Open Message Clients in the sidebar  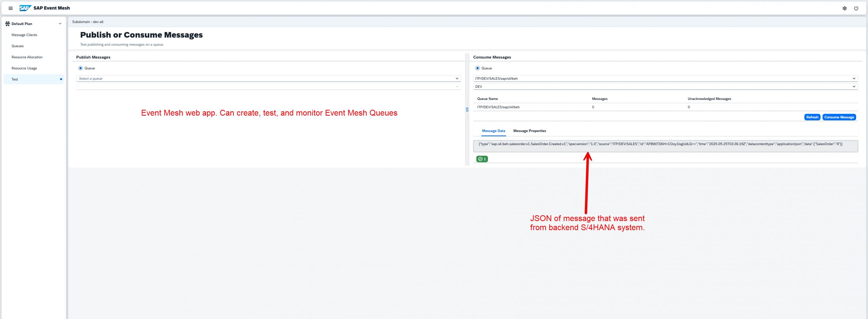(x=24, y=35)
